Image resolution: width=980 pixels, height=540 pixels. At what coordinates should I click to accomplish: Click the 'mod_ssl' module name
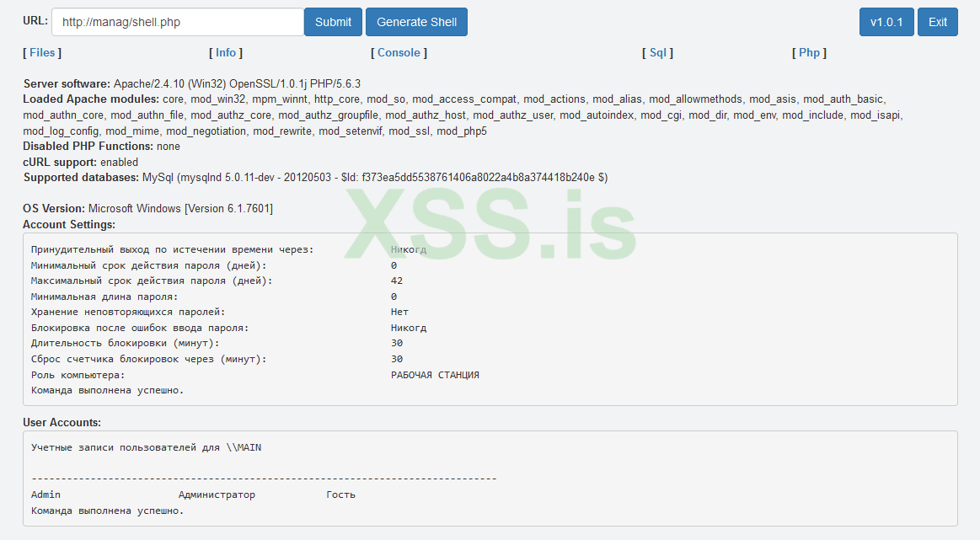pos(408,131)
